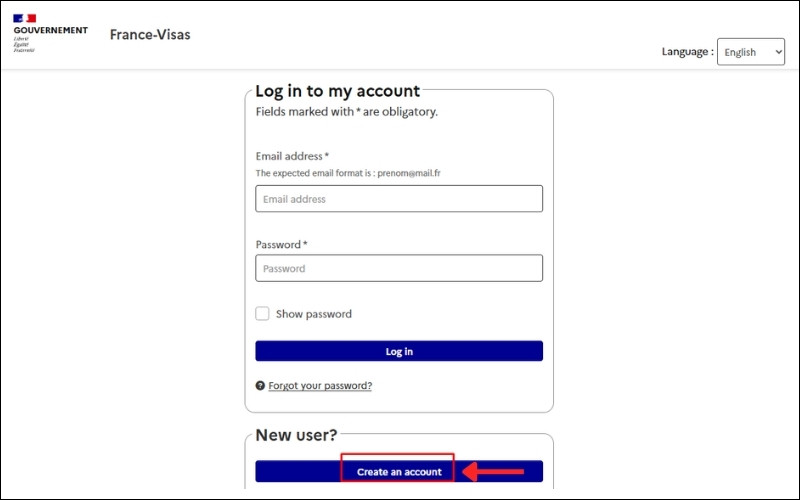The image size is (800, 500).
Task: Click the obligatory fields notice text
Action: (347, 112)
